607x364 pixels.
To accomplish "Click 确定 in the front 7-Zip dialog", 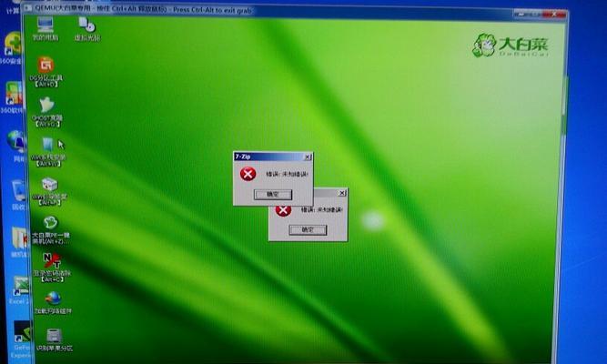I will click(x=273, y=194).
